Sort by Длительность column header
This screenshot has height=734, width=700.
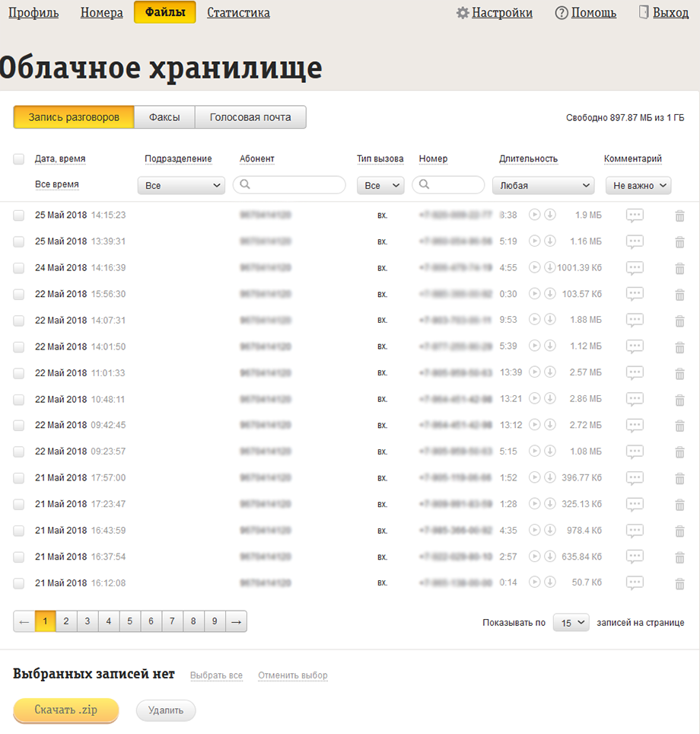(x=528, y=158)
